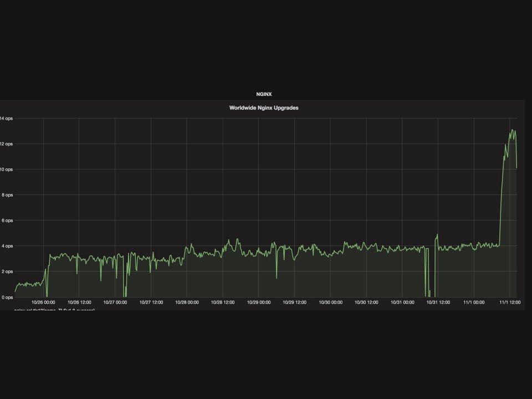Click the 4 ops y-axis label
The image size is (532, 399).
(x=6, y=246)
